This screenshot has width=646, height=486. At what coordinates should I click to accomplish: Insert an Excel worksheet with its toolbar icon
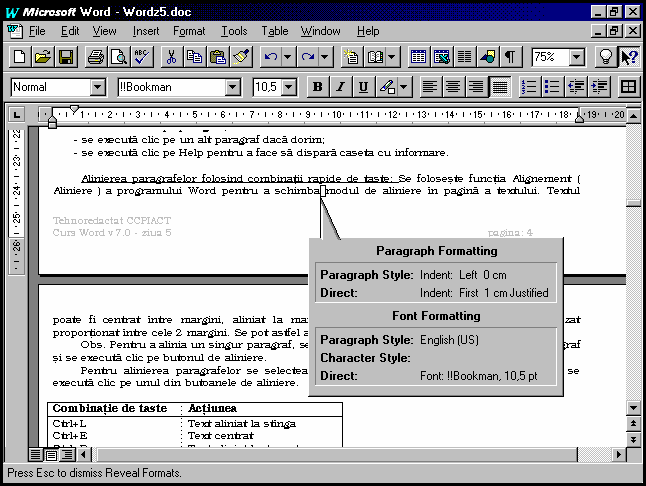442,56
